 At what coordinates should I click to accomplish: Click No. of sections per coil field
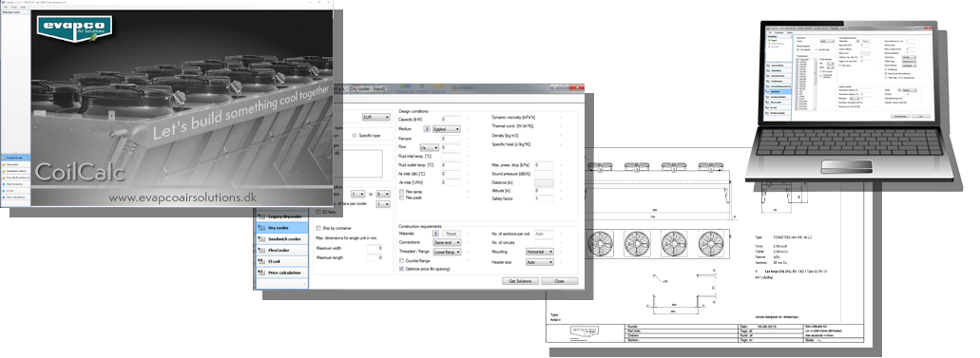pos(544,234)
